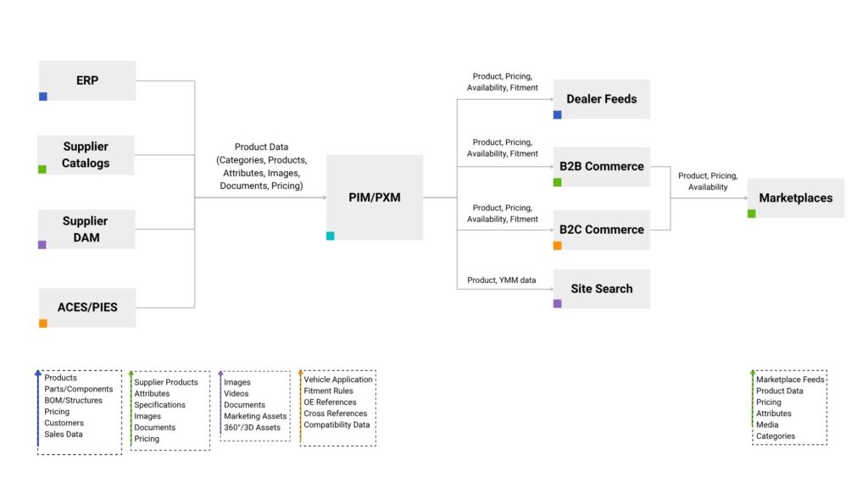Click the purple square on Supplier DAM

click(42, 245)
